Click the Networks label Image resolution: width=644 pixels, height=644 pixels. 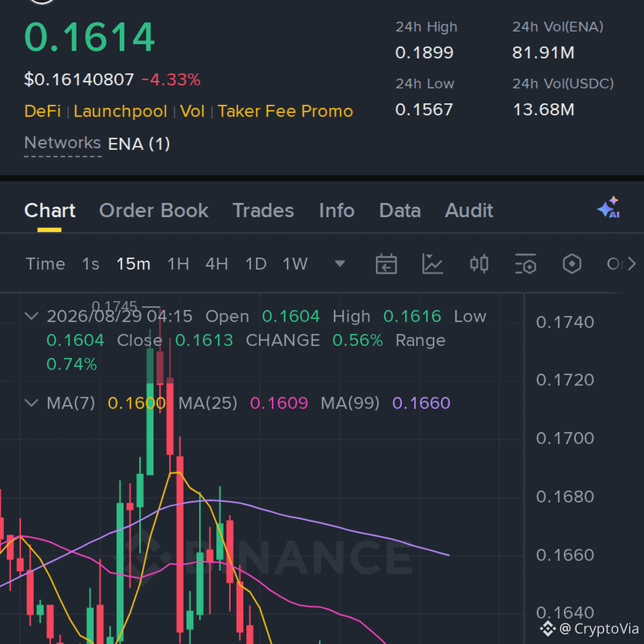pos(63,143)
